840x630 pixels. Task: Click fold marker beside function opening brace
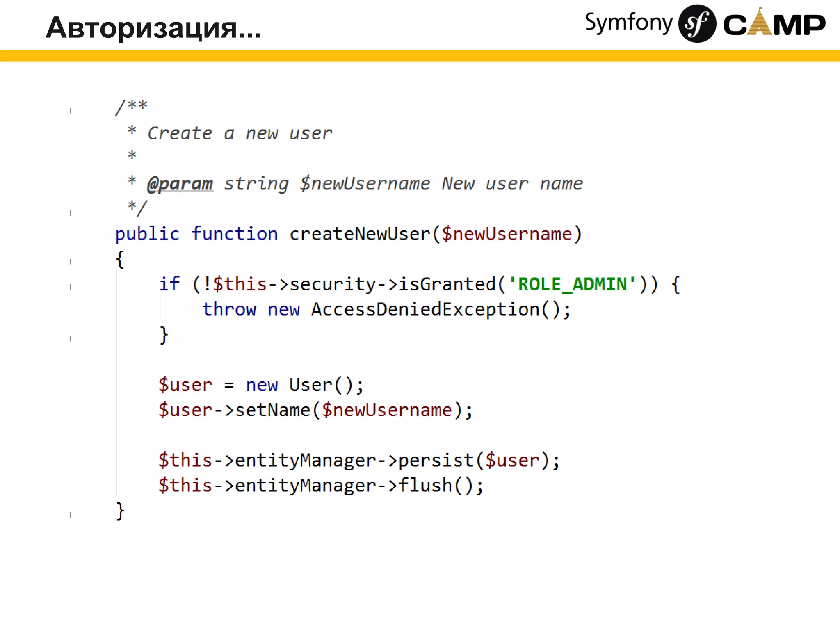[x=70, y=262]
